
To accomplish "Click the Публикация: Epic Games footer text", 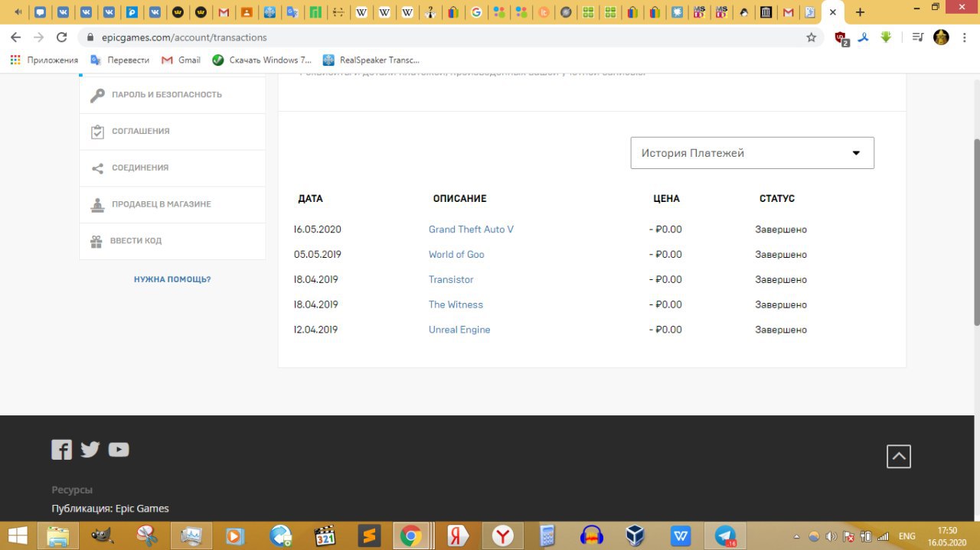I will [110, 509].
